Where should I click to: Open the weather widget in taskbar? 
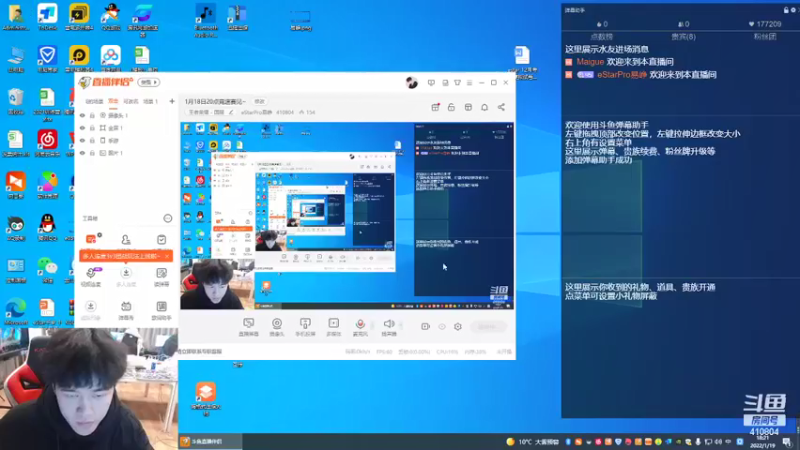532,442
